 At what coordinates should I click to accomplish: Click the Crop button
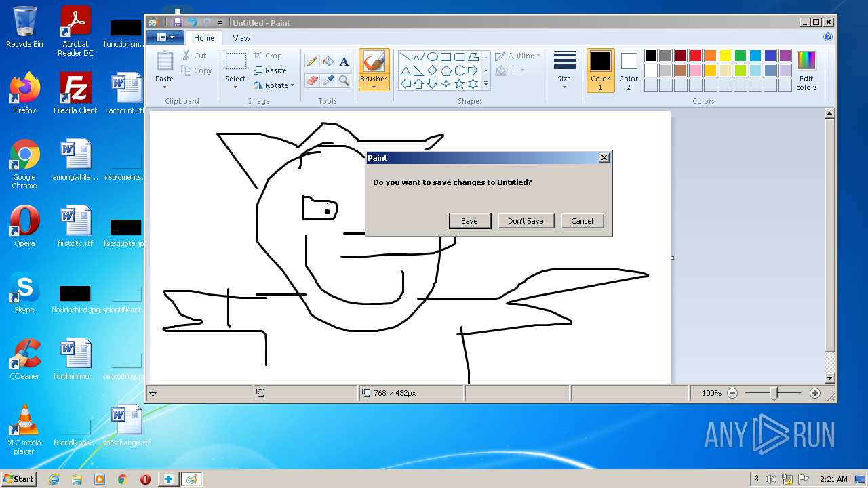pos(268,56)
